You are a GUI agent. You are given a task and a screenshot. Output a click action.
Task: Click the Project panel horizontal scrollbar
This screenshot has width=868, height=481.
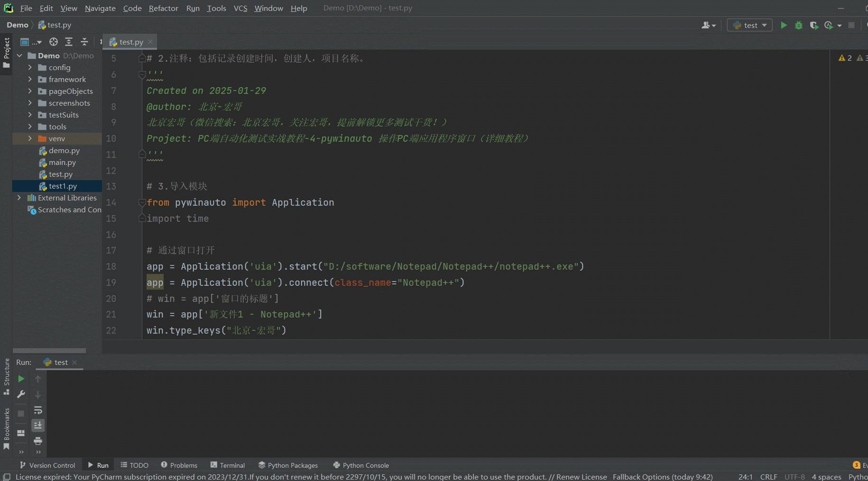(x=49, y=351)
